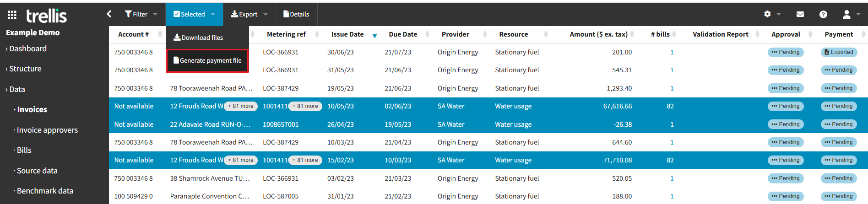This screenshot has width=868, height=204.
Task: Toggle the Selected dropdown menu
Action: pos(194,14)
